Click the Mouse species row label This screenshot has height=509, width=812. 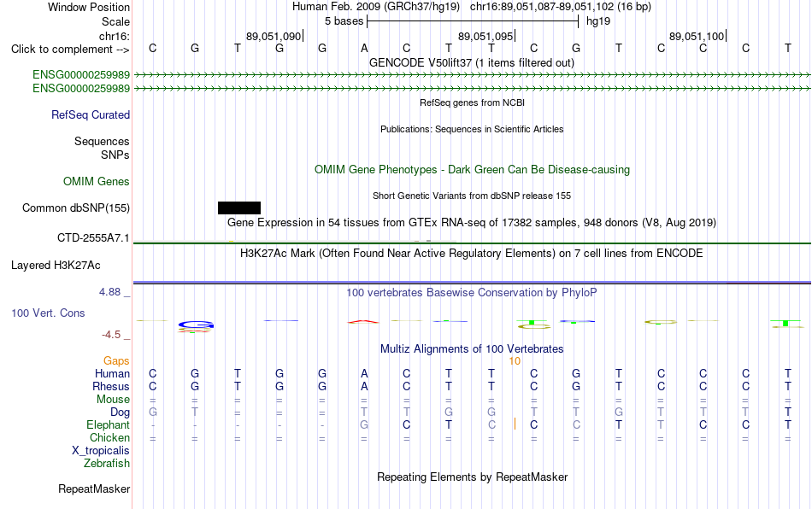113,400
